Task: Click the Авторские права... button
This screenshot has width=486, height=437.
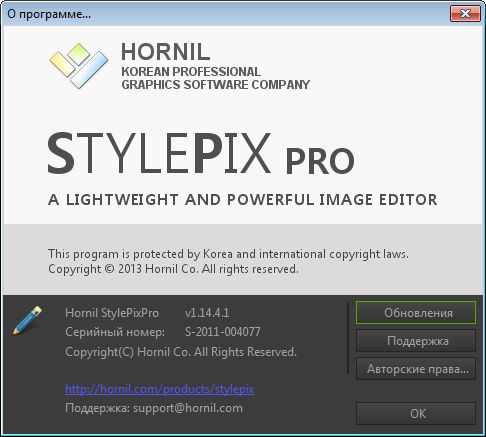Action: coord(416,369)
